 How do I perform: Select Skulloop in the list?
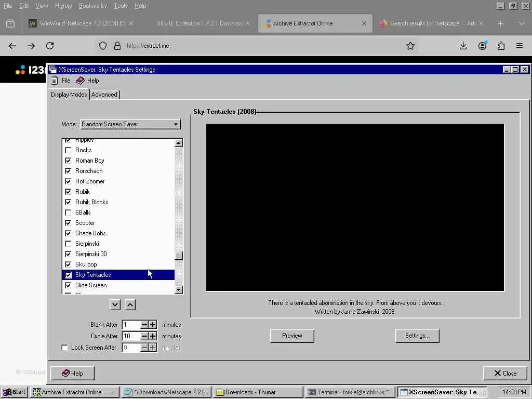(118, 264)
